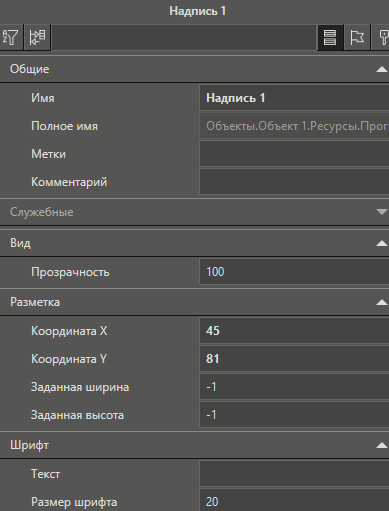Viewport: 389px width, 511px height.
Task: Collapse the Разметка section arrow
Action: pos(381,302)
